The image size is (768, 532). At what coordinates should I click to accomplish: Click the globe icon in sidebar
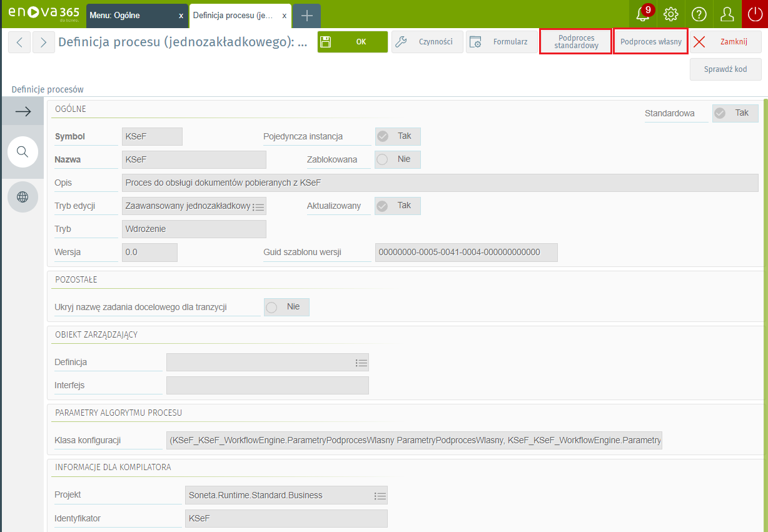coord(23,197)
